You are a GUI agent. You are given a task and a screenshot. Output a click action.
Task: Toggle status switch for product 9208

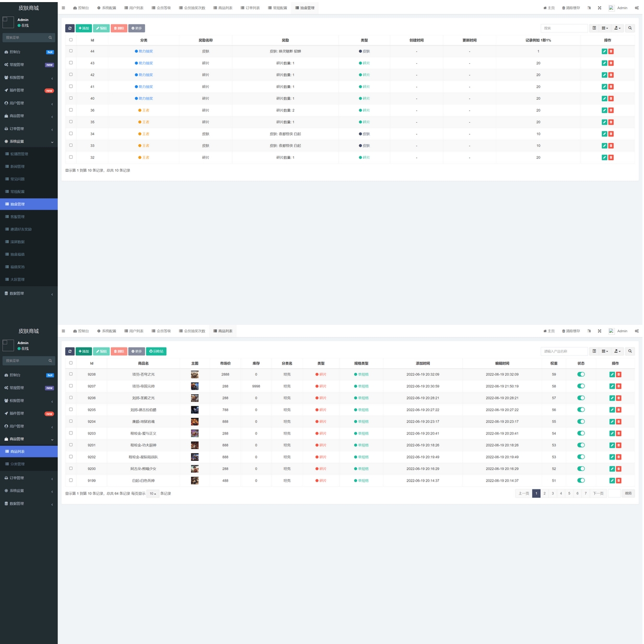pos(581,374)
